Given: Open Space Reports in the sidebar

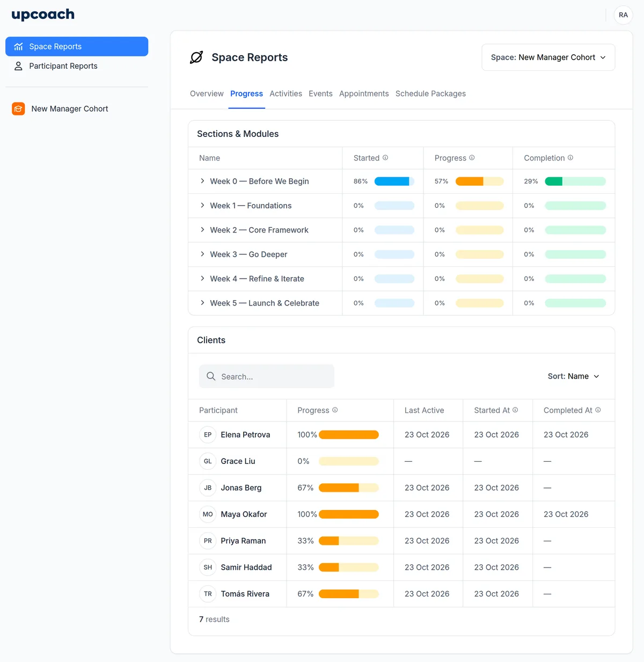Looking at the screenshot, I should [77, 47].
